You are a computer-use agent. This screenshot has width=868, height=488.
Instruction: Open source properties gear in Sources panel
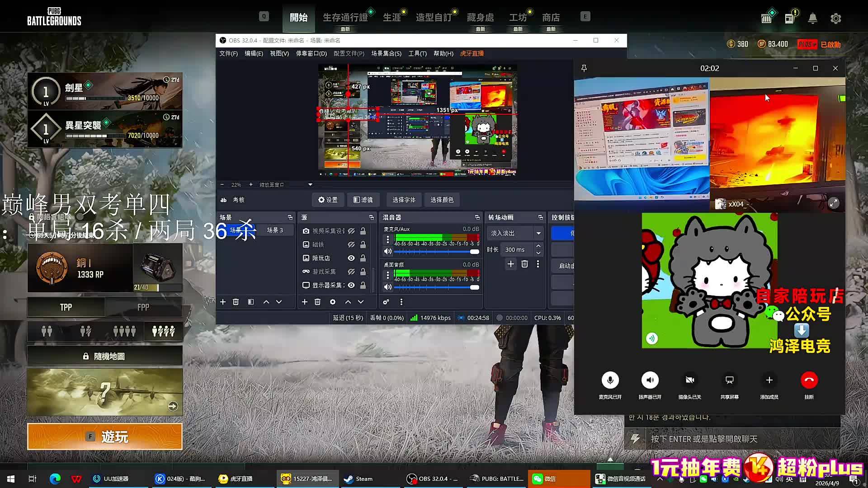click(333, 302)
